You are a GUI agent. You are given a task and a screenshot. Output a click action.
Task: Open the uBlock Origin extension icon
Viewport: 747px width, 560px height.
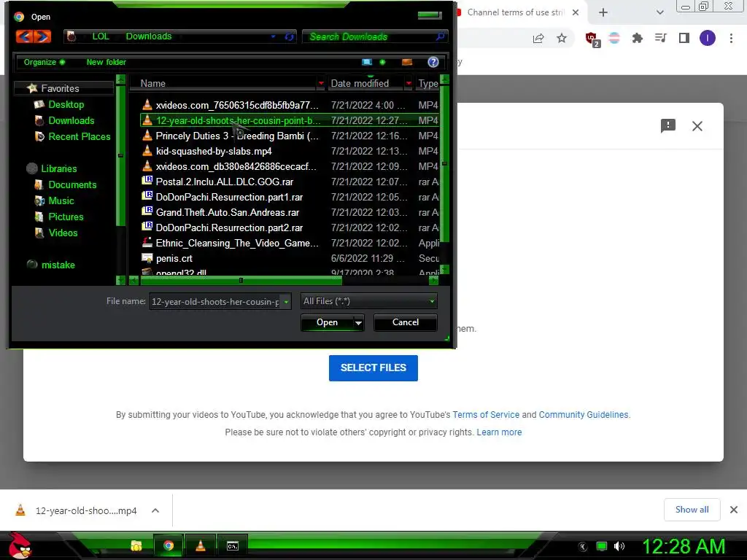[592, 39]
